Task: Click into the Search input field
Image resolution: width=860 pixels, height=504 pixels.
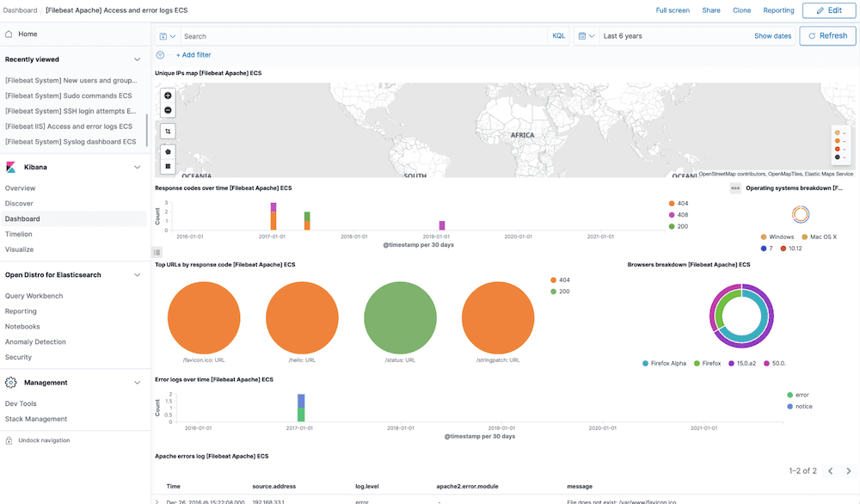Action: point(344,35)
